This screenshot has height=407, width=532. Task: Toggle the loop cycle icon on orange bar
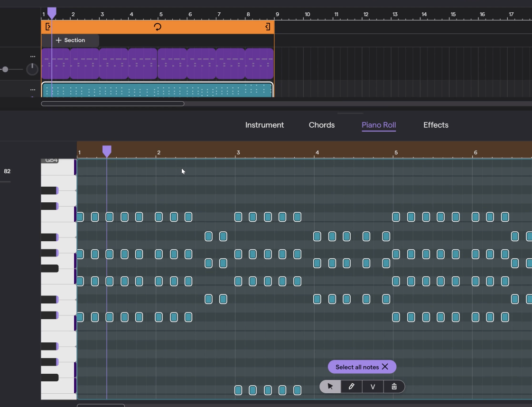click(158, 27)
